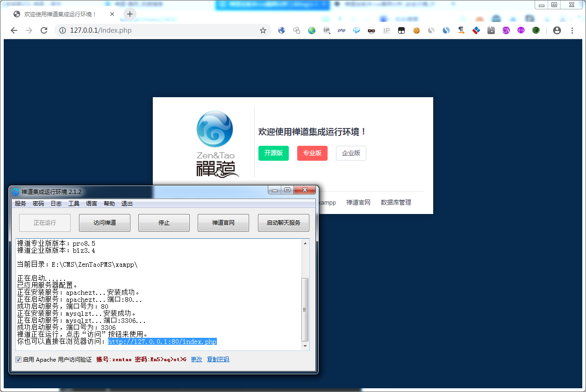Click the highlighted http://127.0.0.1:80/index.php URL
The width and height of the screenshot is (586, 392).
162,342
